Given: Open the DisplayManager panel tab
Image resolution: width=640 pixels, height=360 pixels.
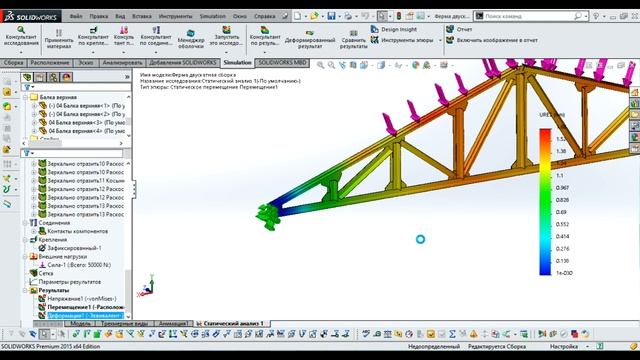Looking at the screenshot, I should [67, 77].
